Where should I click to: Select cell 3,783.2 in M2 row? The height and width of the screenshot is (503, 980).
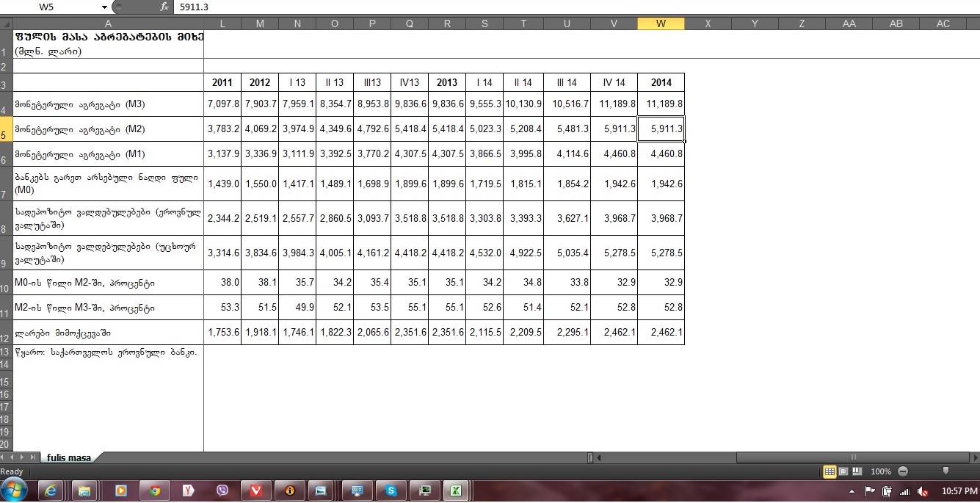(222, 129)
